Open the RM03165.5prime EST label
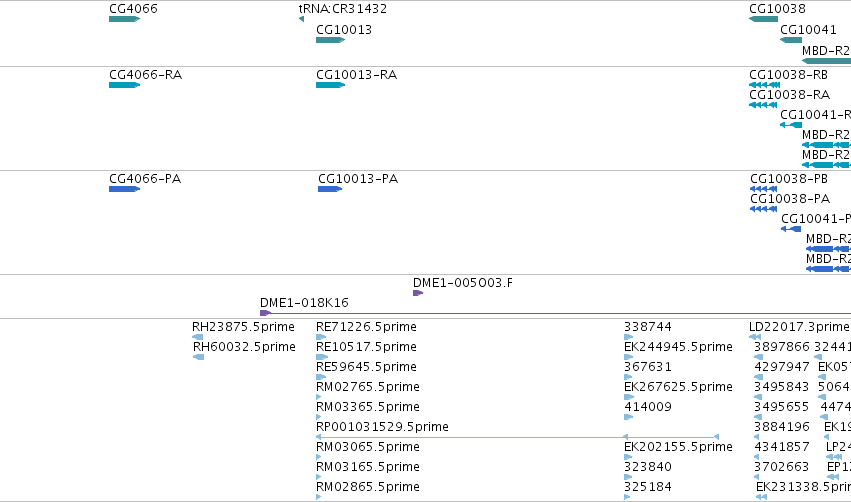This screenshot has height=502, width=851. tap(367, 467)
